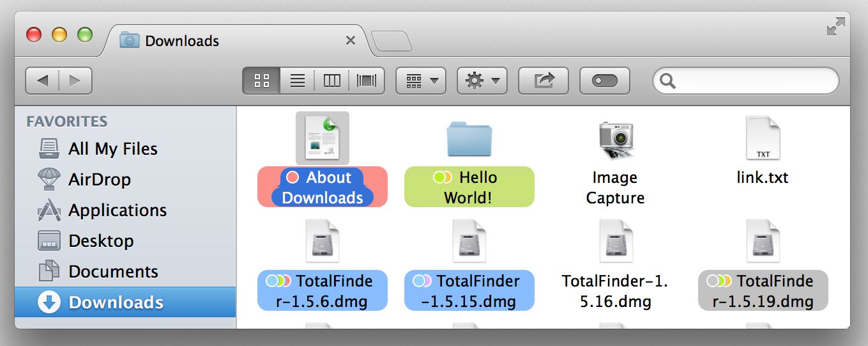Screen dimensions: 868x346
Task: Select the link.txt file icon
Action: [763, 138]
